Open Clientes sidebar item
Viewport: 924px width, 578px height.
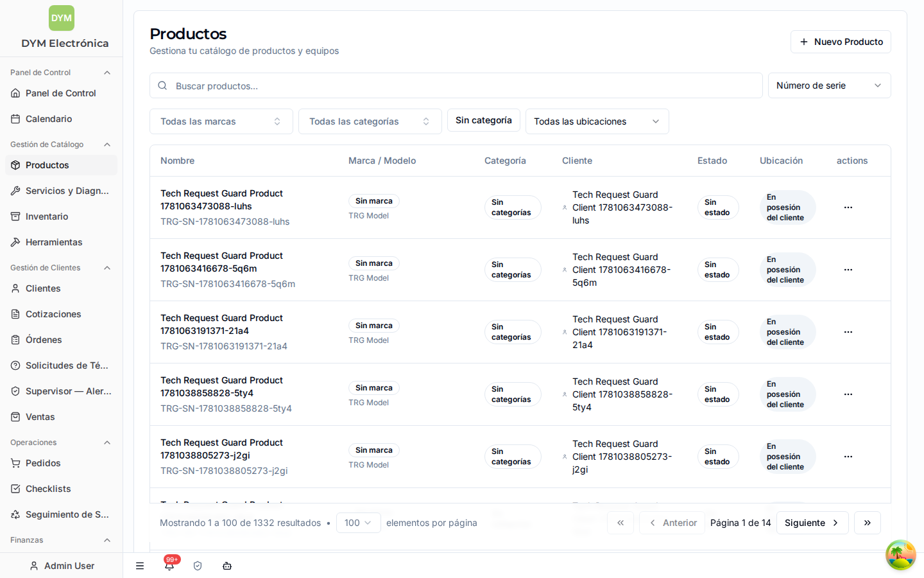[x=61, y=288]
